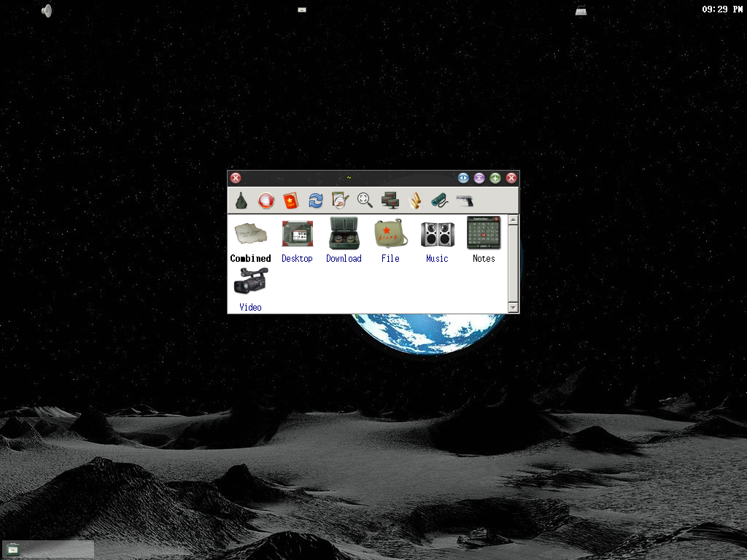Open the Desktop folder
Image resolution: width=747 pixels, height=560 pixels.
[x=298, y=242]
